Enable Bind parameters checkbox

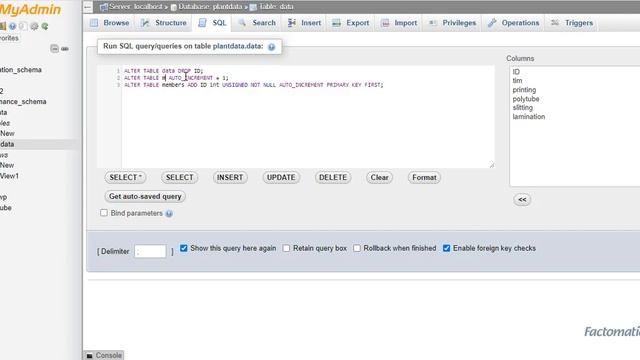(104, 213)
